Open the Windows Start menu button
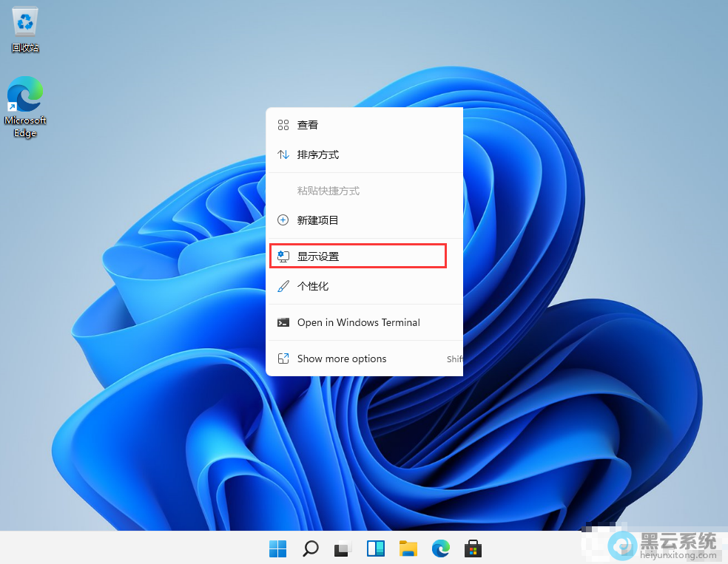This screenshot has height=564, width=728. 278,548
